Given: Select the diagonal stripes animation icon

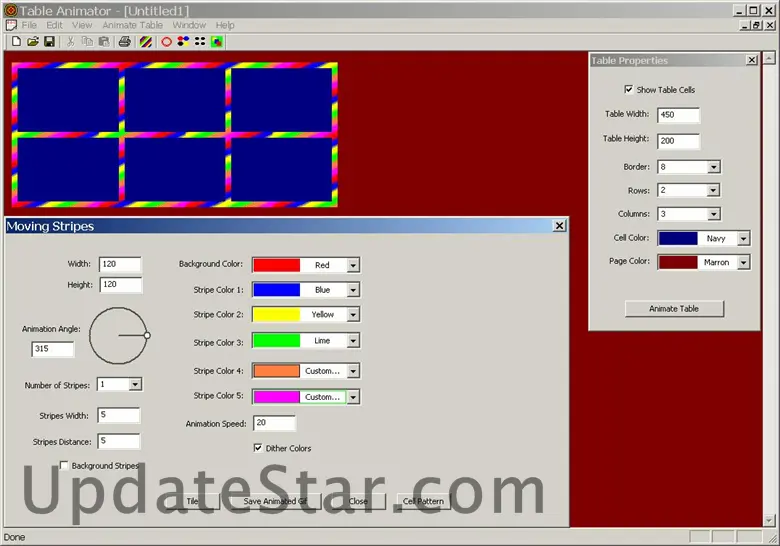Looking at the screenshot, I should point(146,42).
